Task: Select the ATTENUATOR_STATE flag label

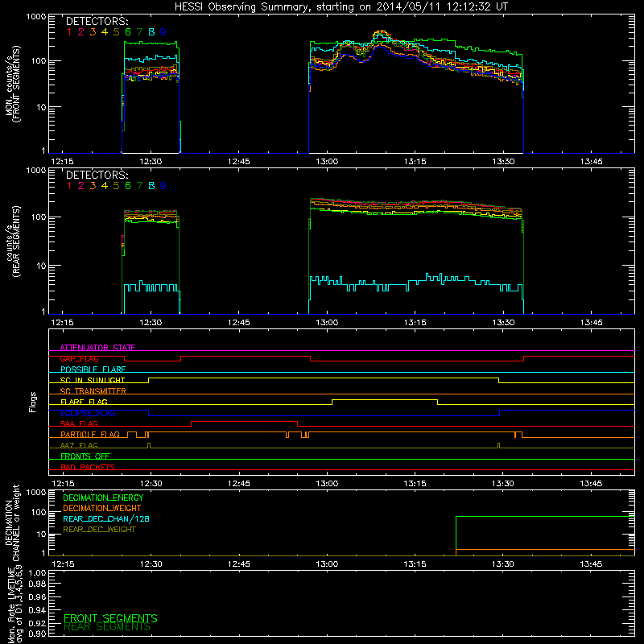Action: [97, 348]
